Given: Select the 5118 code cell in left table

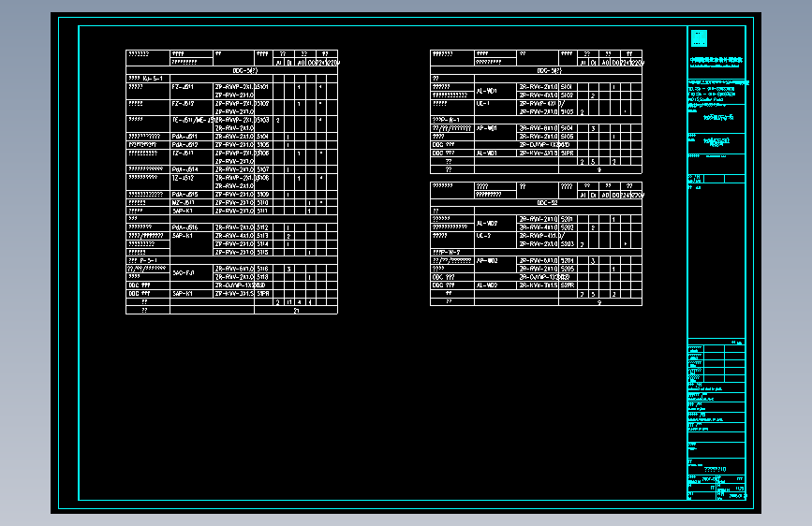Looking at the screenshot, I should point(263,277).
